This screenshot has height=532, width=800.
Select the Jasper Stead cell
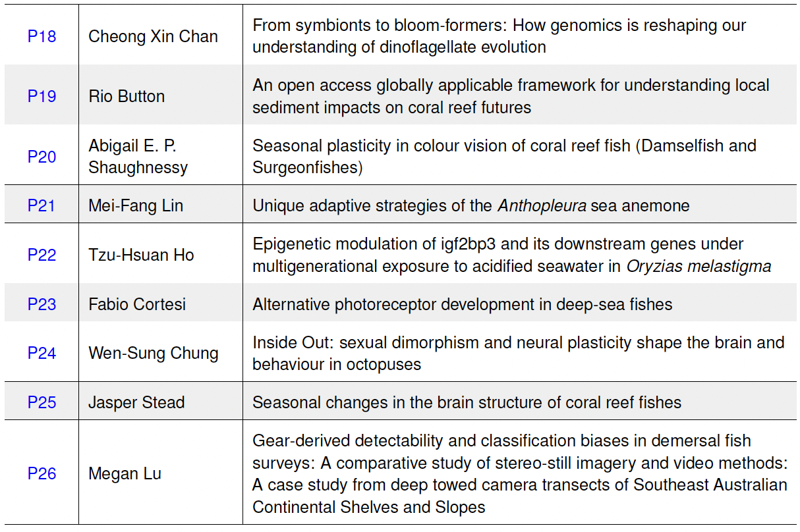click(136, 402)
